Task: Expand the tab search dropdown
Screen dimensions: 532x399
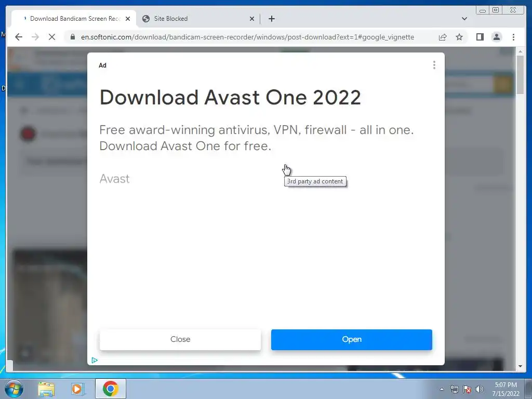Action: tap(464, 19)
